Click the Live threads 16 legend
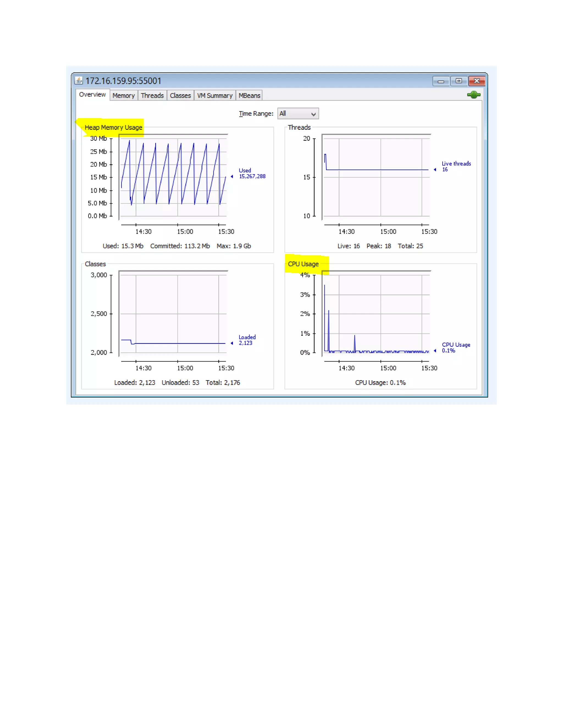This screenshot has width=563, height=728. [x=456, y=166]
